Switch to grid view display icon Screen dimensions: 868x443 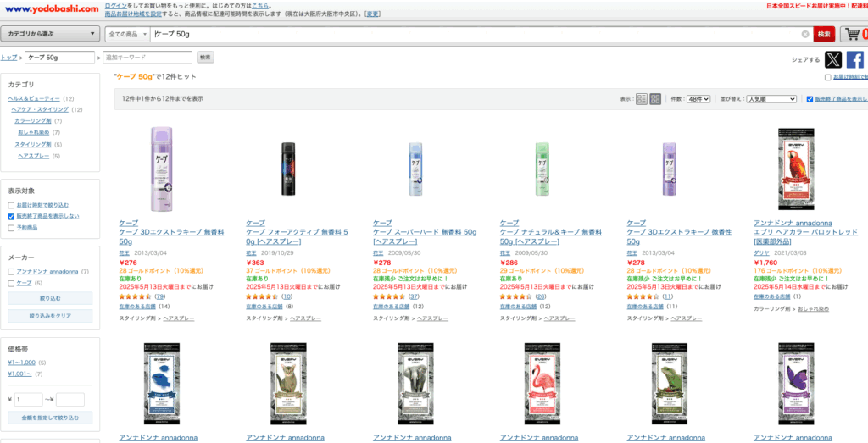[655, 99]
